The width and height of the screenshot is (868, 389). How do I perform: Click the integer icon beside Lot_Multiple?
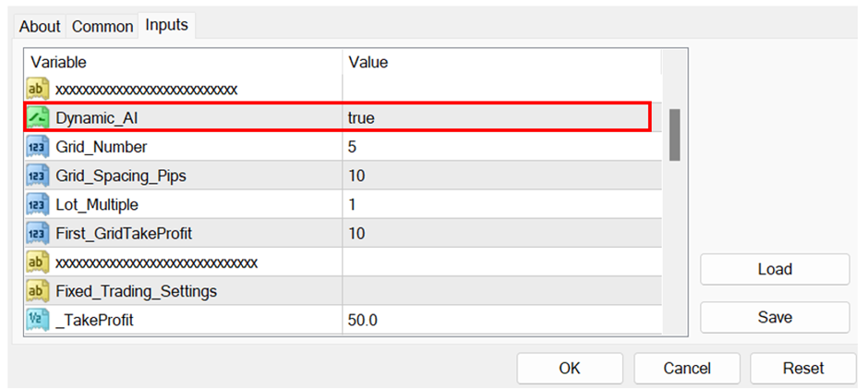[x=38, y=204]
